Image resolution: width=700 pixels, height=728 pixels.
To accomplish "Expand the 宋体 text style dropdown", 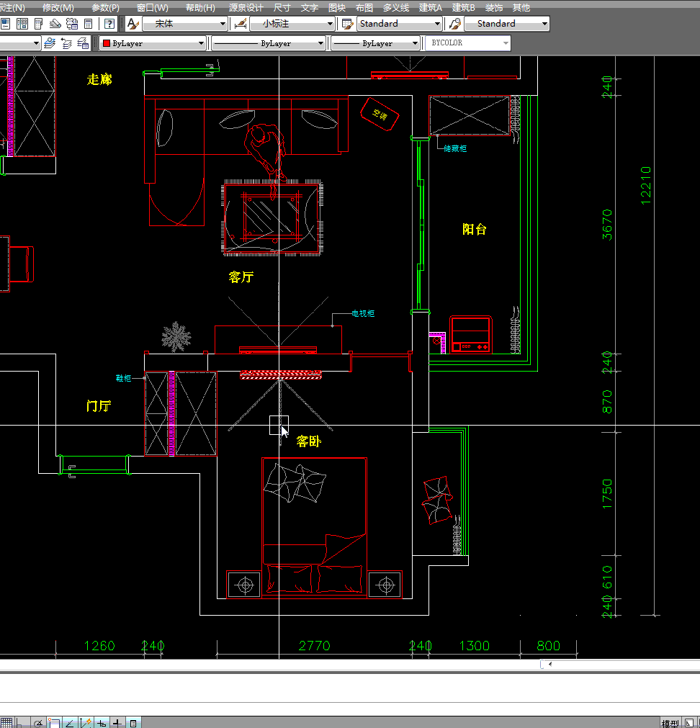I will (223, 24).
